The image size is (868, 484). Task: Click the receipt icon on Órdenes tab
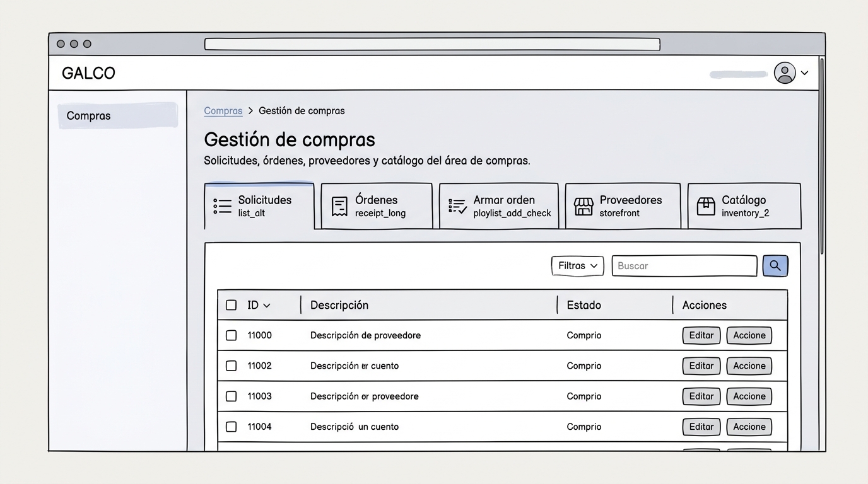pyautogui.click(x=339, y=206)
